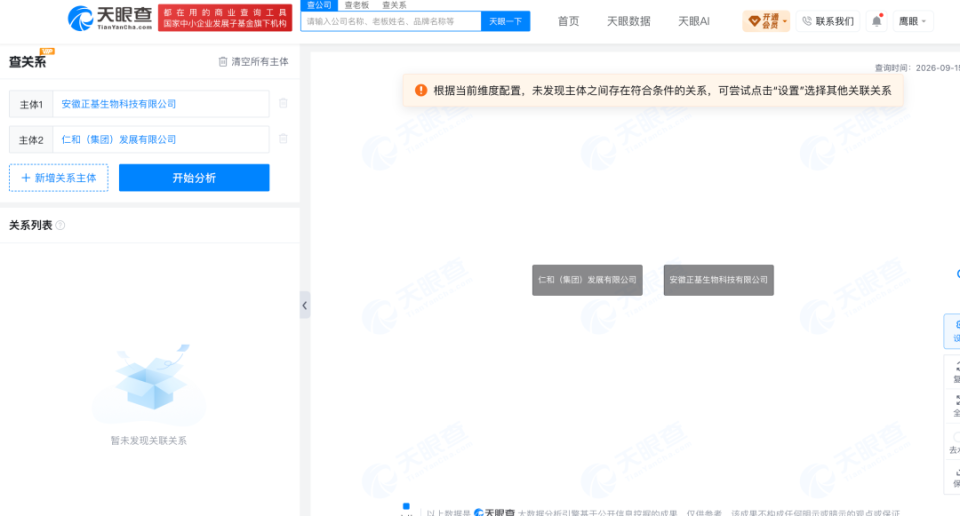Click the company name search input
Image resolution: width=960 pixels, height=516 pixels.
[x=391, y=21]
